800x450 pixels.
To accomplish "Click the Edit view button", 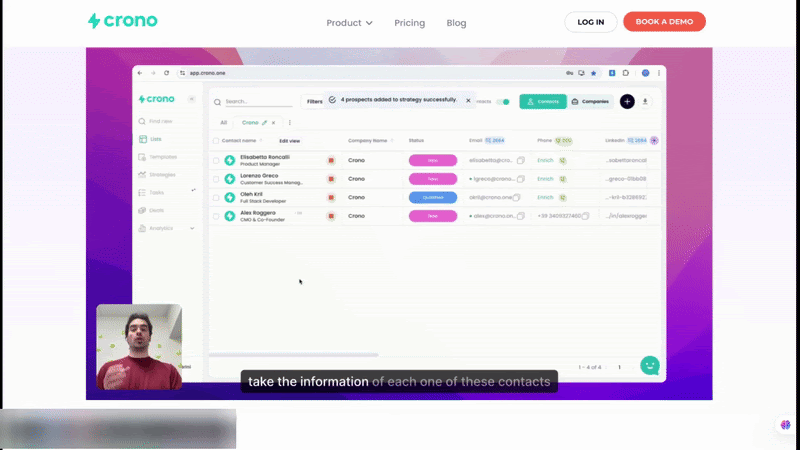I will (x=289, y=141).
